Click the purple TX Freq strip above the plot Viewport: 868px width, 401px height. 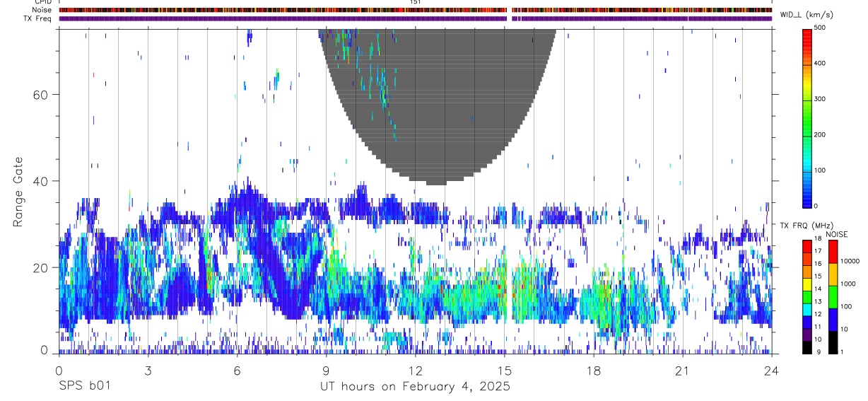[x=415, y=18]
